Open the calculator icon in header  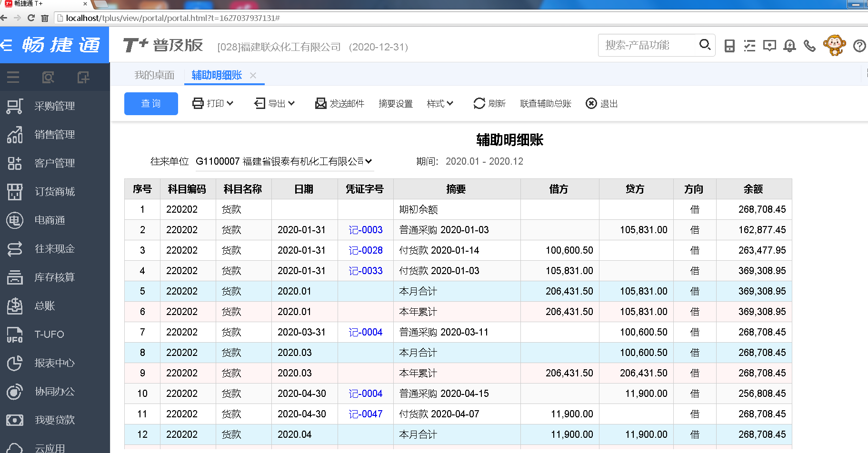(x=729, y=46)
